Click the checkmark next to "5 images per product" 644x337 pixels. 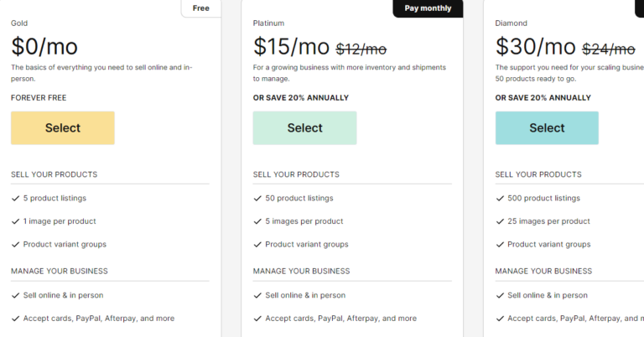click(257, 221)
